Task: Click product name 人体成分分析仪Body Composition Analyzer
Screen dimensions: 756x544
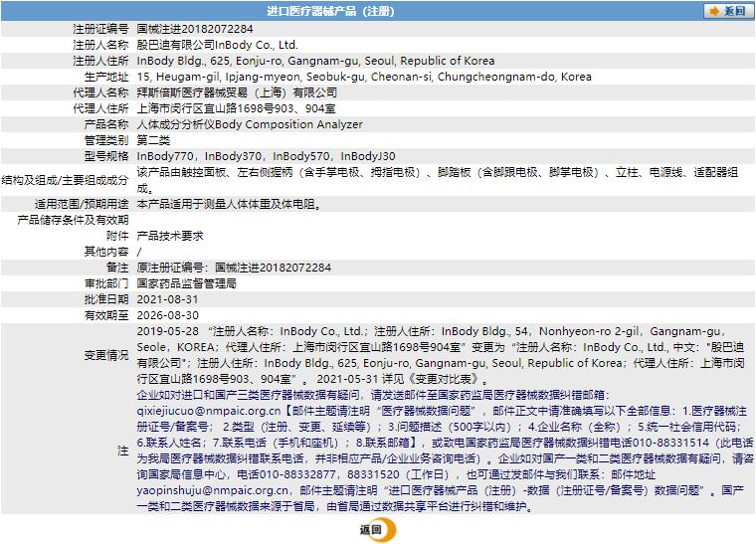Action: pyautogui.click(x=250, y=124)
